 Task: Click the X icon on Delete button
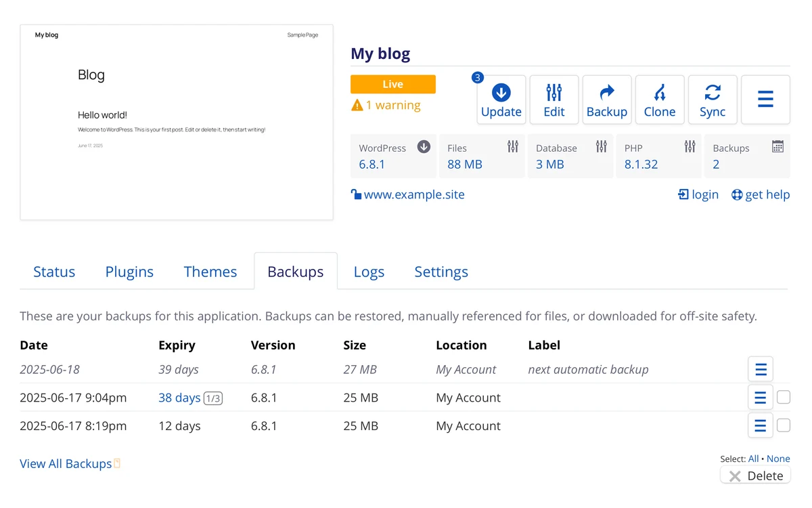(x=735, y=476)
